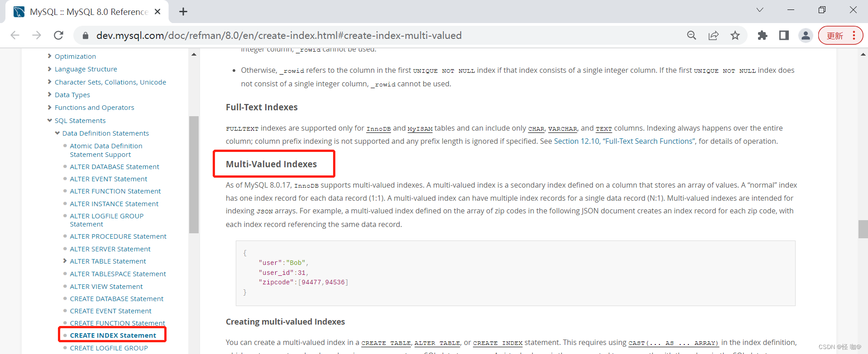Open ALTER PROCEDURE Statement link
This screenshot has width=868, height=354.
(118, 236)
